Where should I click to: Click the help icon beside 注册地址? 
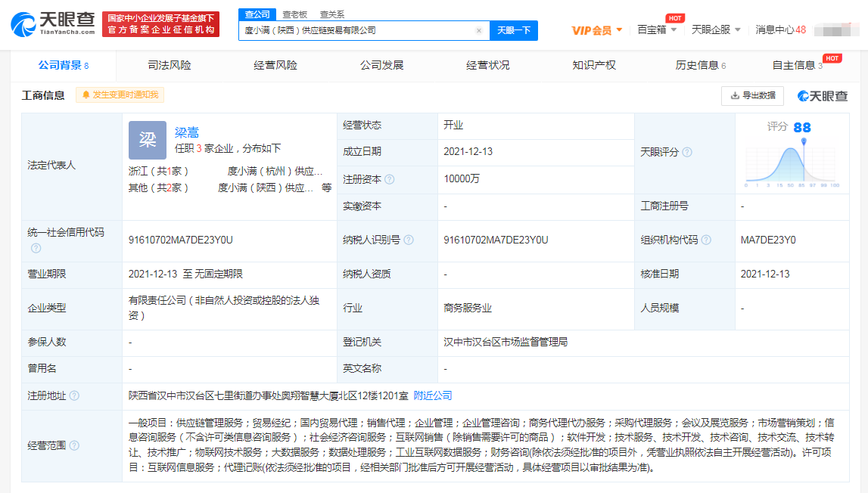(x=74, y=395)
